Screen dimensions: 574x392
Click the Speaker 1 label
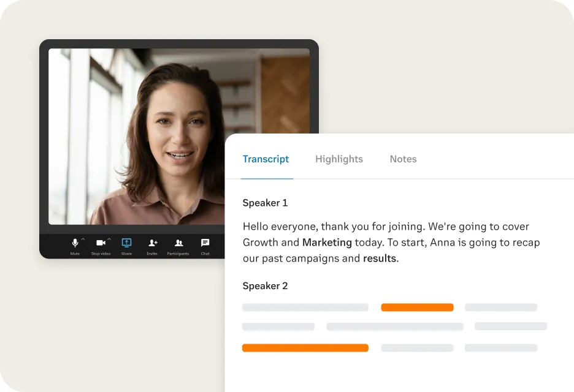[x=265, y=203]
